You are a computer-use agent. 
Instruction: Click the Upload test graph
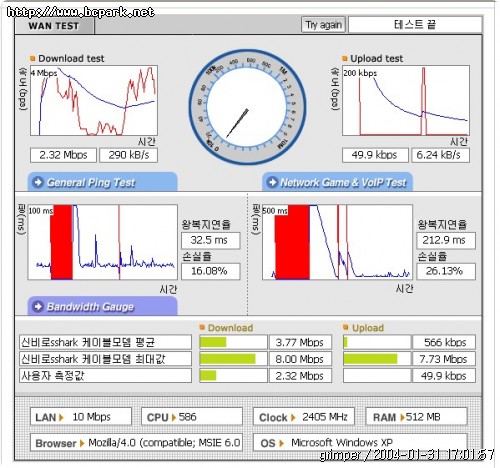(x=406, y=100)
